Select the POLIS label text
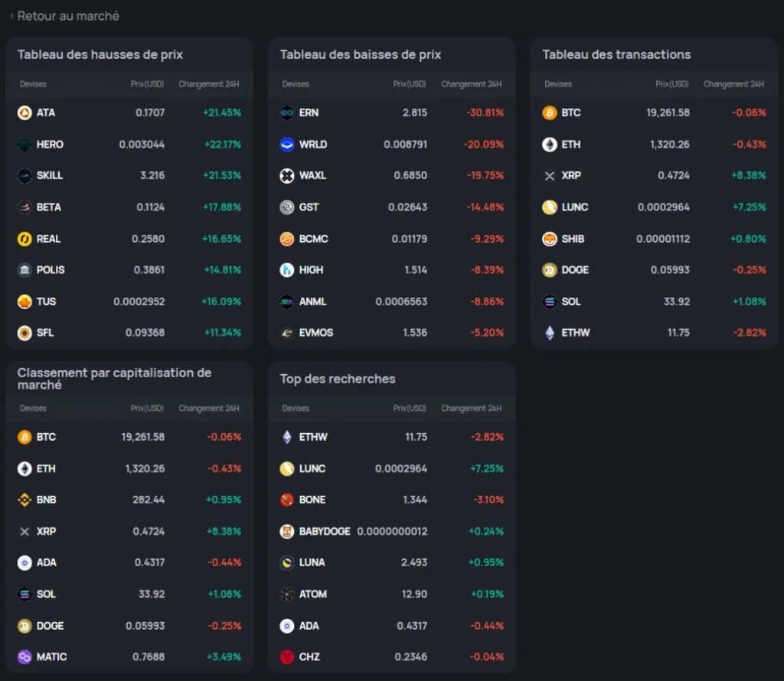Image resolution: width=784 pixels, height=681 pixels. (51, 270)
